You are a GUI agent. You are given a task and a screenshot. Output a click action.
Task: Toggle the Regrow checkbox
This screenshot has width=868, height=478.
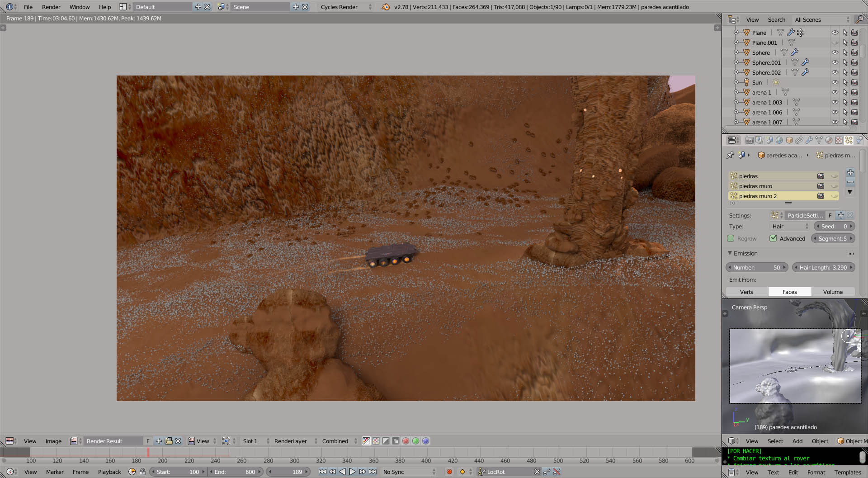(x=731, y=238)
